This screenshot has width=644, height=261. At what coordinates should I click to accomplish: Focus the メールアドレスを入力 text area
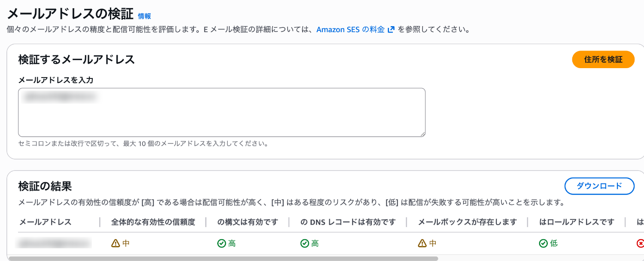pyautogui.click(x=222, y=112)
